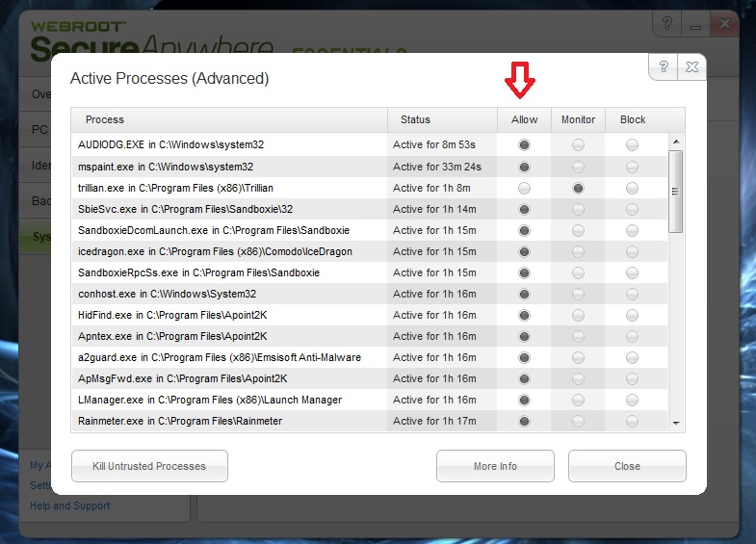
Task: Click scrollbar up arrow in process list
Action: coord(676,142)
